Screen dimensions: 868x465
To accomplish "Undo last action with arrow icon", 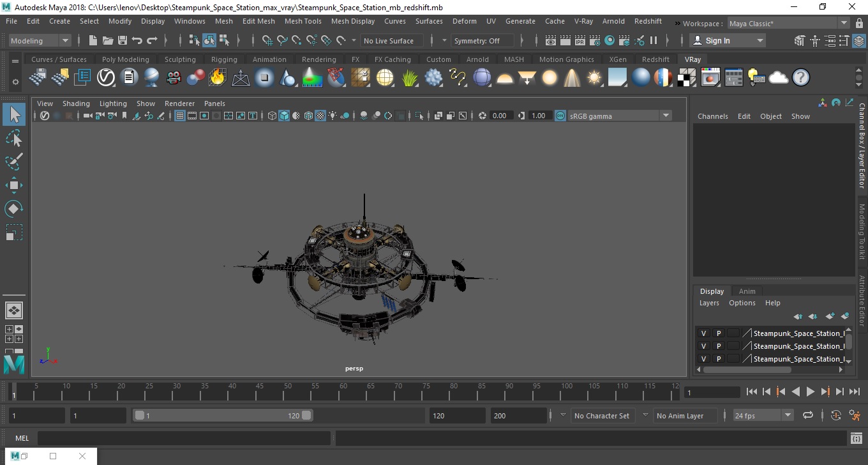I will [x=137, y=40].
